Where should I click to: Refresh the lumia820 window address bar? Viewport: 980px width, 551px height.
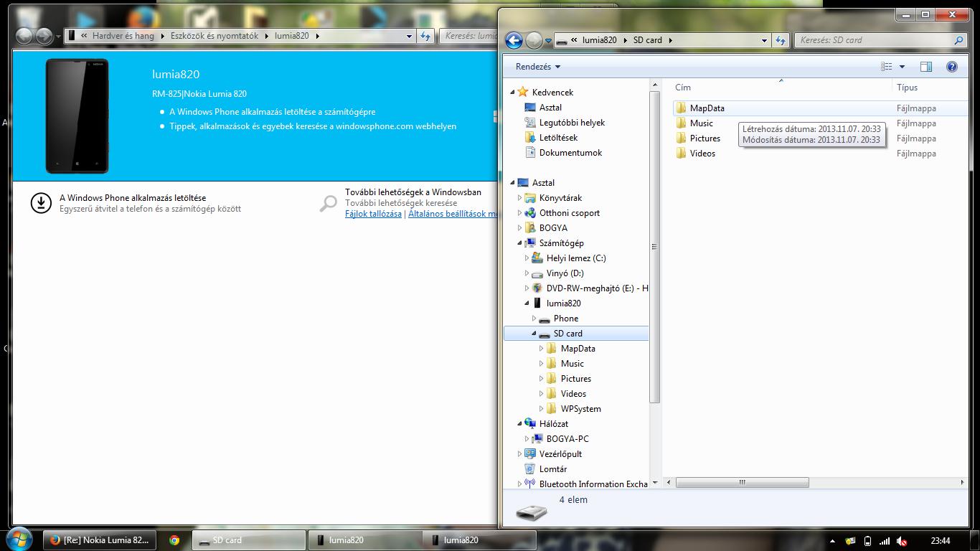point(425,35)
